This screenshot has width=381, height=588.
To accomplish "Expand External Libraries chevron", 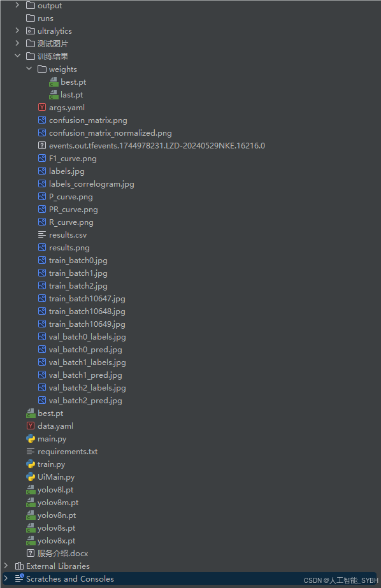I will tap(6, 566).
